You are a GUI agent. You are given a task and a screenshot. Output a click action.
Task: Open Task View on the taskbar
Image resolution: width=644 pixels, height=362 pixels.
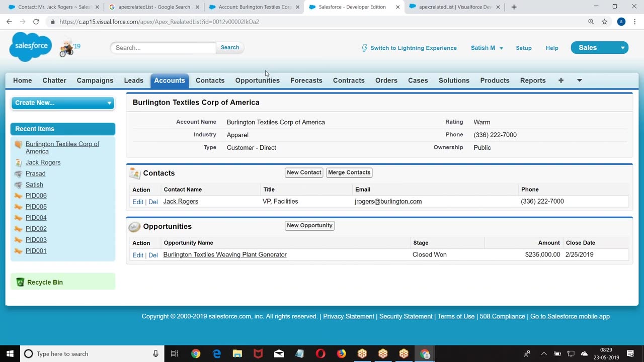[174, 353]
